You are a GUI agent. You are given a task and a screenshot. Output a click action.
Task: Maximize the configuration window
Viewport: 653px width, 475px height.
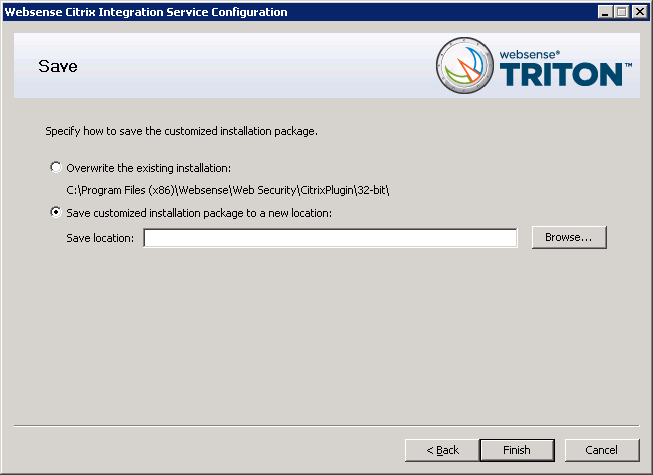621,12
